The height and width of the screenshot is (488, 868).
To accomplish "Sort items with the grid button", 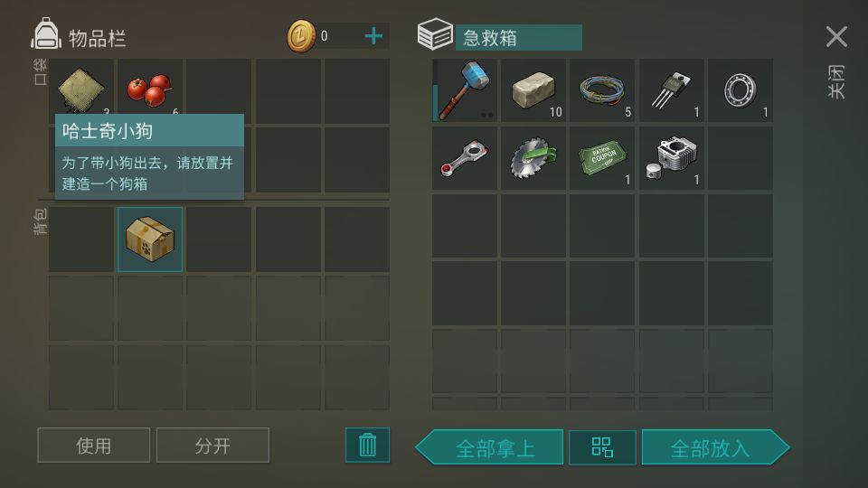I will click(602, 447).
